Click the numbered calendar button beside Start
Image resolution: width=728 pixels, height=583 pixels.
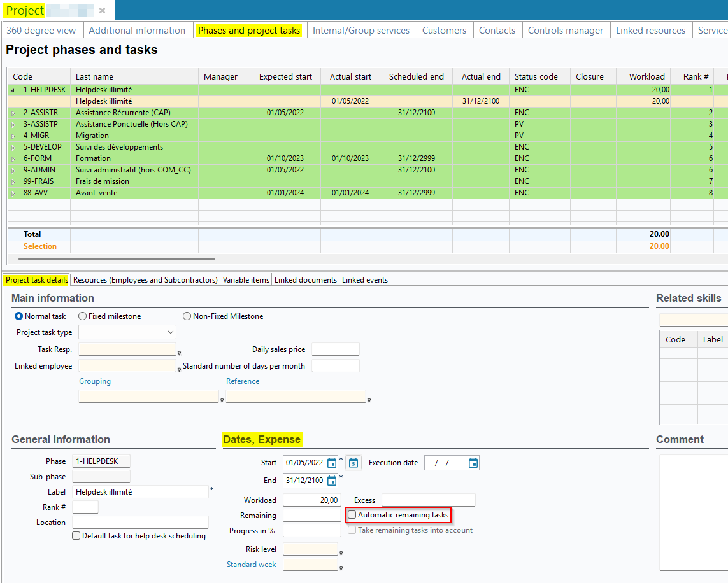(x=353, y=463)
